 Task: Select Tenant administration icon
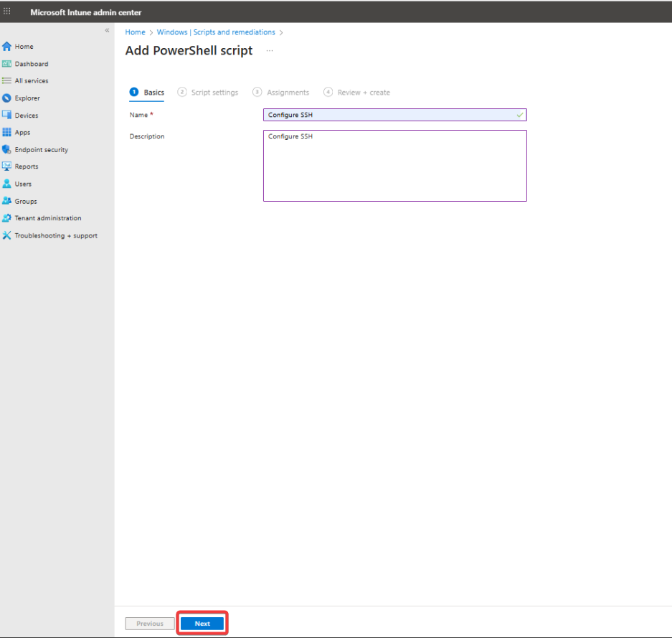(x=7, y=218)
